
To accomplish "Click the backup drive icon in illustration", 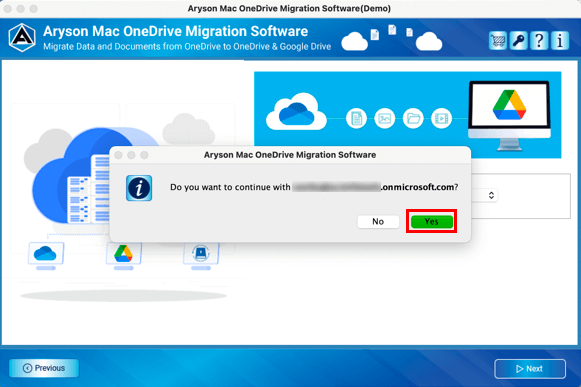I will click(x=201, y=255).
